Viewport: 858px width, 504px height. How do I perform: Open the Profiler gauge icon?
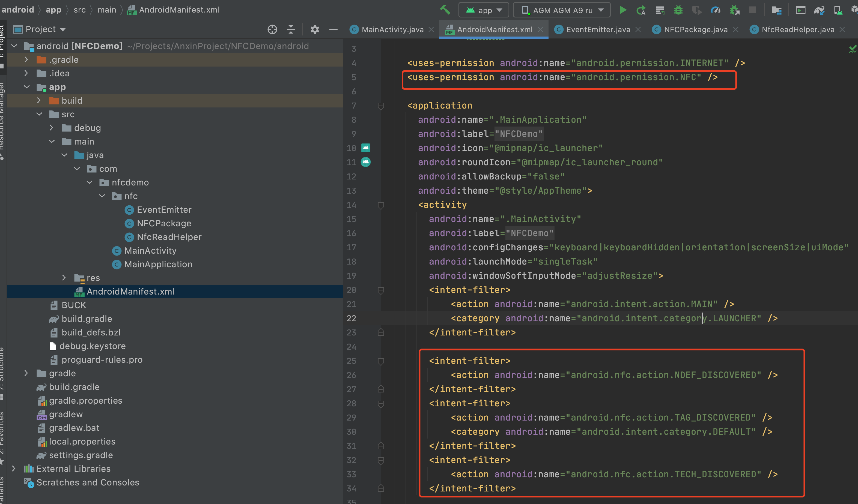[x=715, y=10]
